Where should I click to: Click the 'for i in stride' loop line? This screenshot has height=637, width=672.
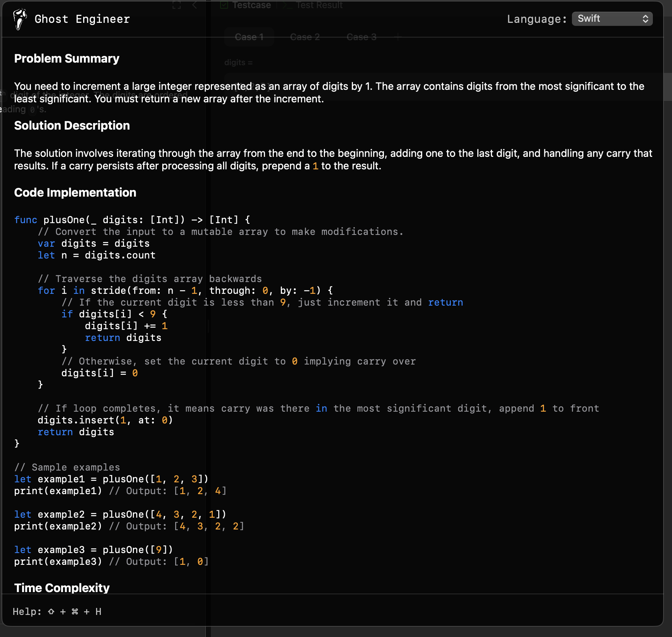coord(185,291)
